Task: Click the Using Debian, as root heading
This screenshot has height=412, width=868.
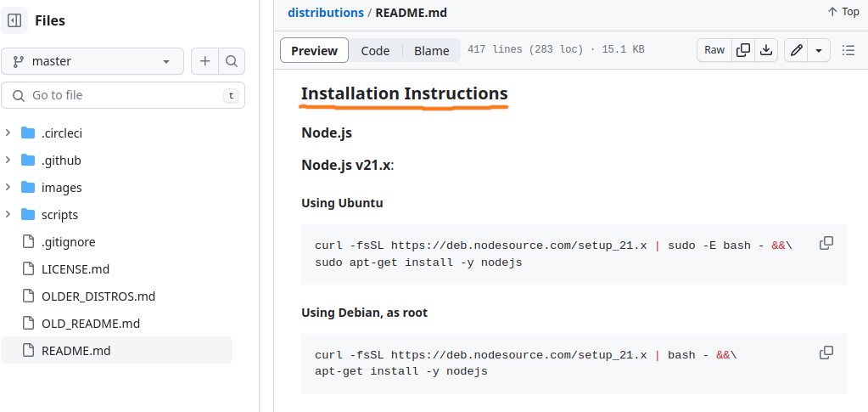Action: click(364, 313)
